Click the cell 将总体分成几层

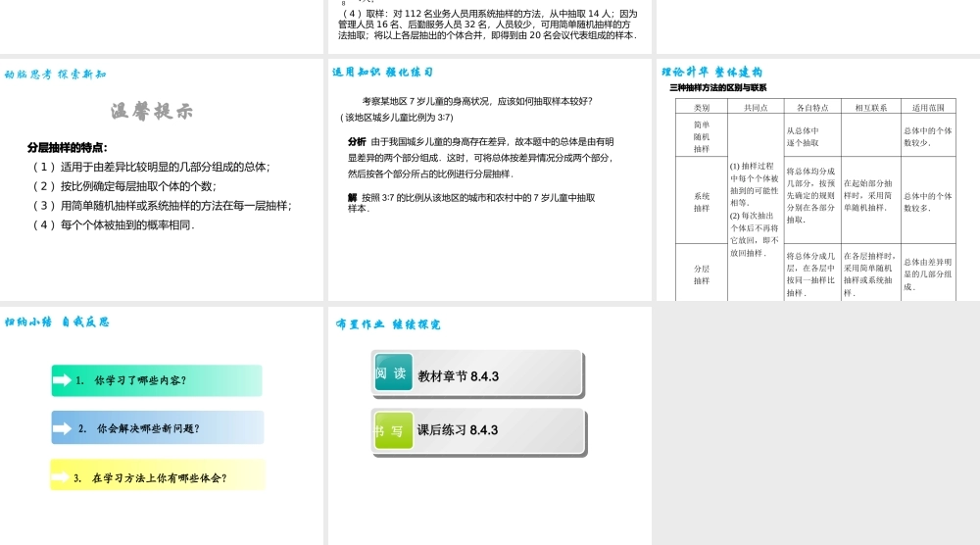pyautogui.click(x=810, y=273)
